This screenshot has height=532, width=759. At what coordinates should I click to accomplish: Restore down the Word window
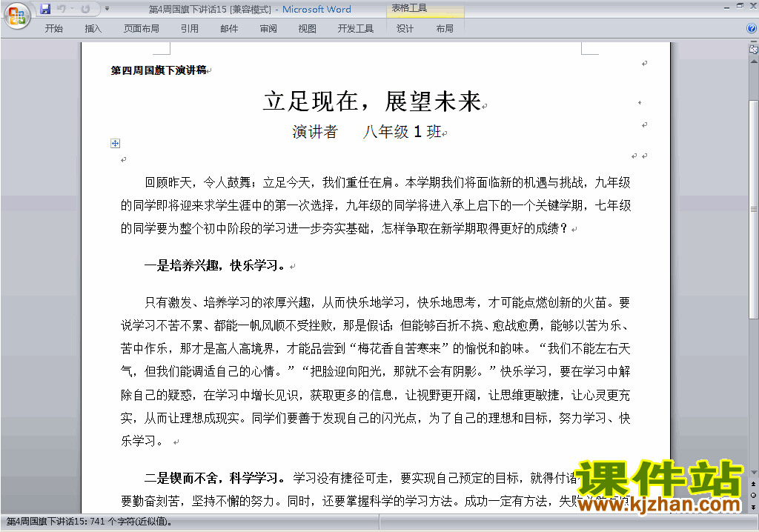[740, 6]
